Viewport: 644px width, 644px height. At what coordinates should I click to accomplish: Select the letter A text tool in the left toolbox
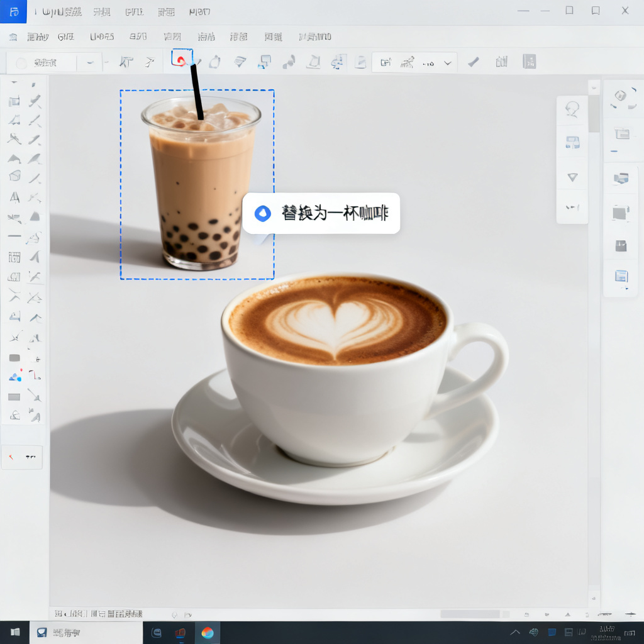(15, 197)
